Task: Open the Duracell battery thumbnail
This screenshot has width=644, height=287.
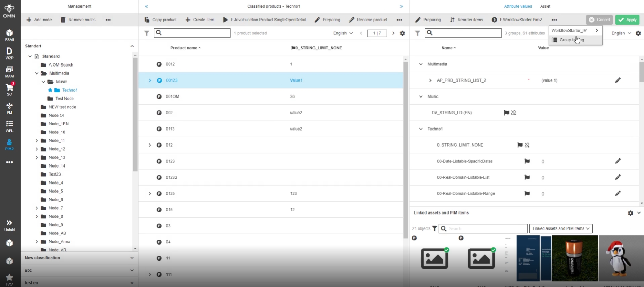Action: (575, 258)
